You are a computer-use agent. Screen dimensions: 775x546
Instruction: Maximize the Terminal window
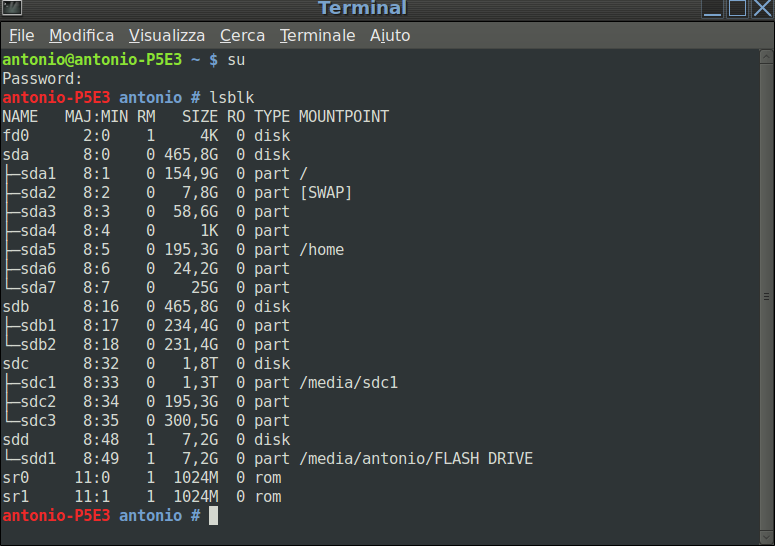tap(737, 9)
